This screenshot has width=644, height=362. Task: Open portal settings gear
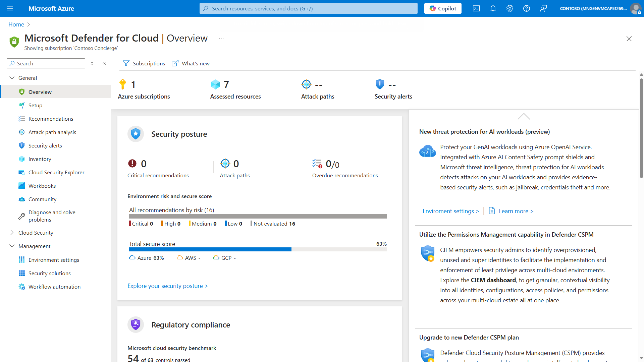(x=510, y=8)
